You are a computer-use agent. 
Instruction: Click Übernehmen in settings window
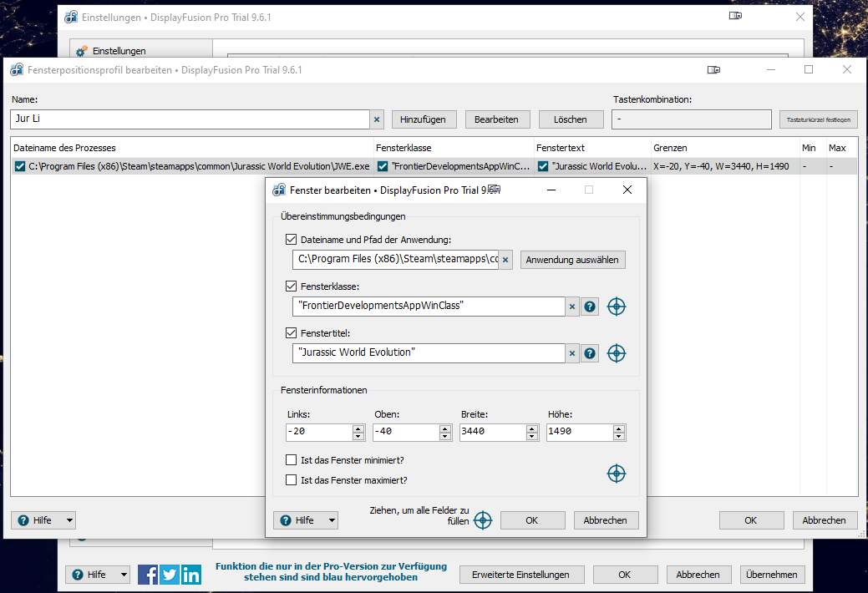pos(772,575)
